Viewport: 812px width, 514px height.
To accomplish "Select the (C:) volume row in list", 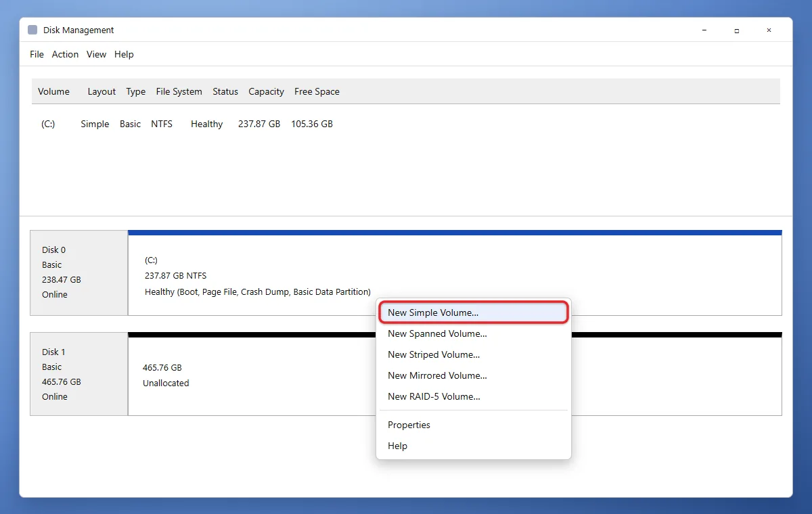I will coord(405,124).
